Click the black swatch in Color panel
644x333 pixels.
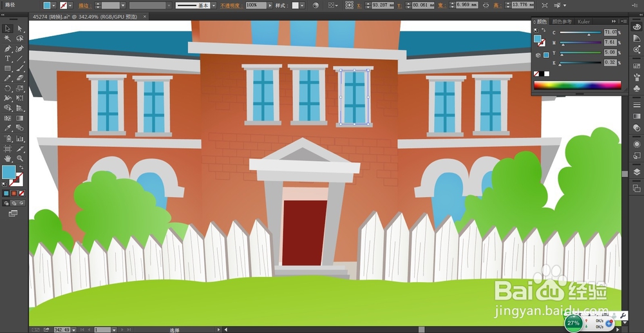tap(542, 74)
